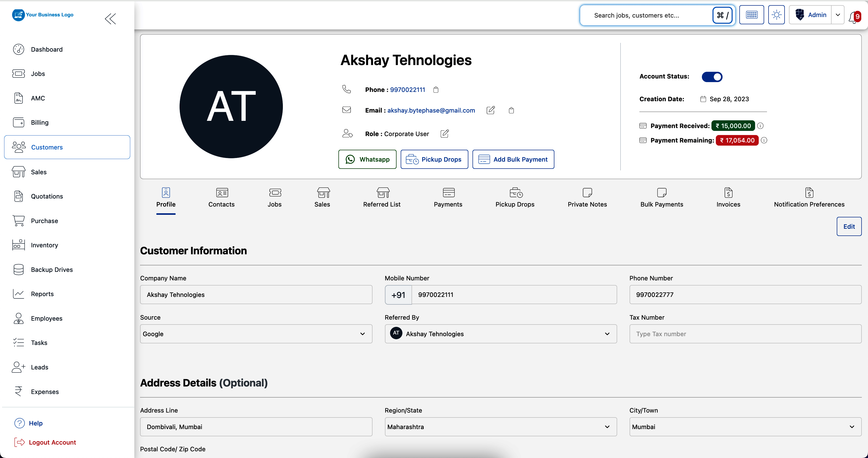Edit the email address pencil icon
Image resolution: width=868 pixels, height=458 pixels.
491,110
